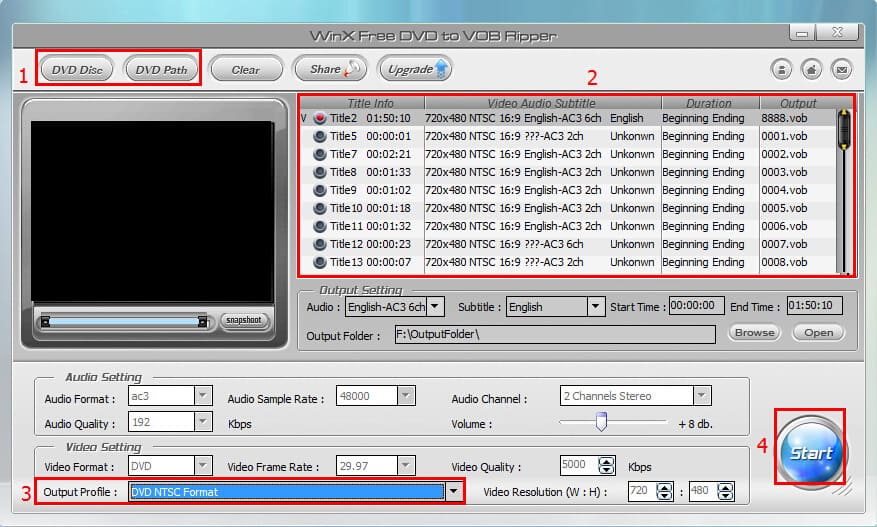Open the output folder
This screenshot has height=527, width=877.
point(819,332)
